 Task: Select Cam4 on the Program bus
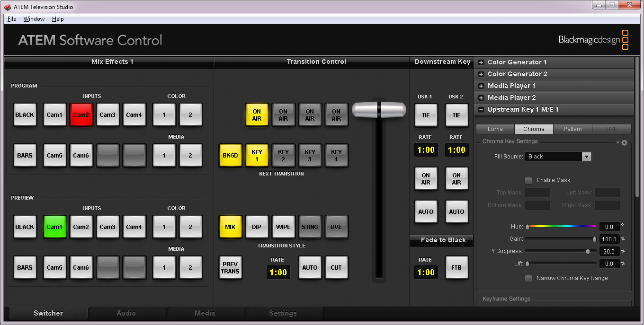pyautogui.click(x=134, y=115)
